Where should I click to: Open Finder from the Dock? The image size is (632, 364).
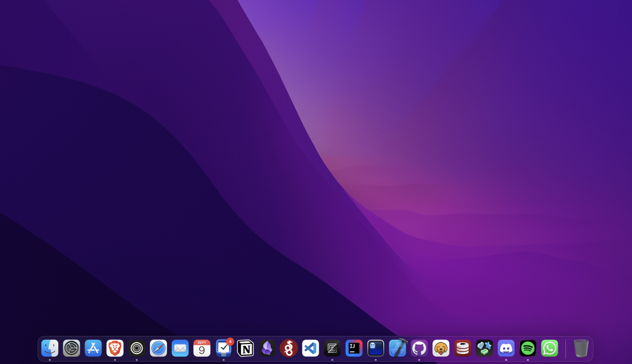point(50,348)
